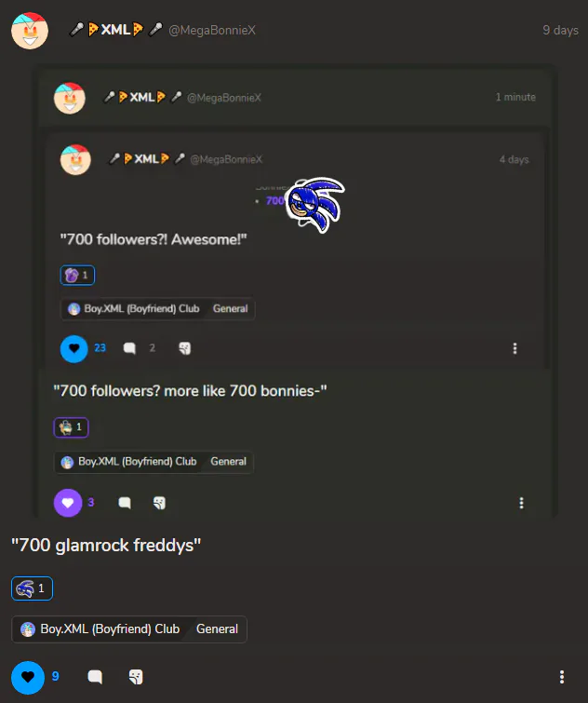
Task: Click blue heart with 23 likes
Action: 73,348
